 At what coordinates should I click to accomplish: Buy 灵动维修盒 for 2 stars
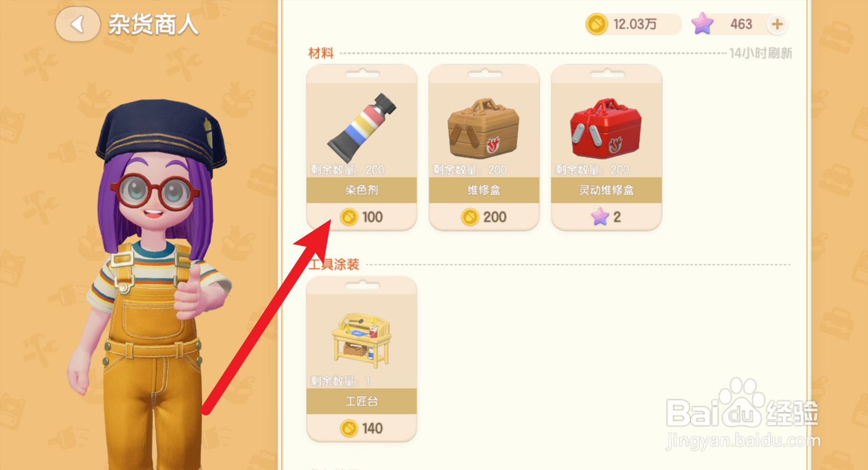click(606, 217)
